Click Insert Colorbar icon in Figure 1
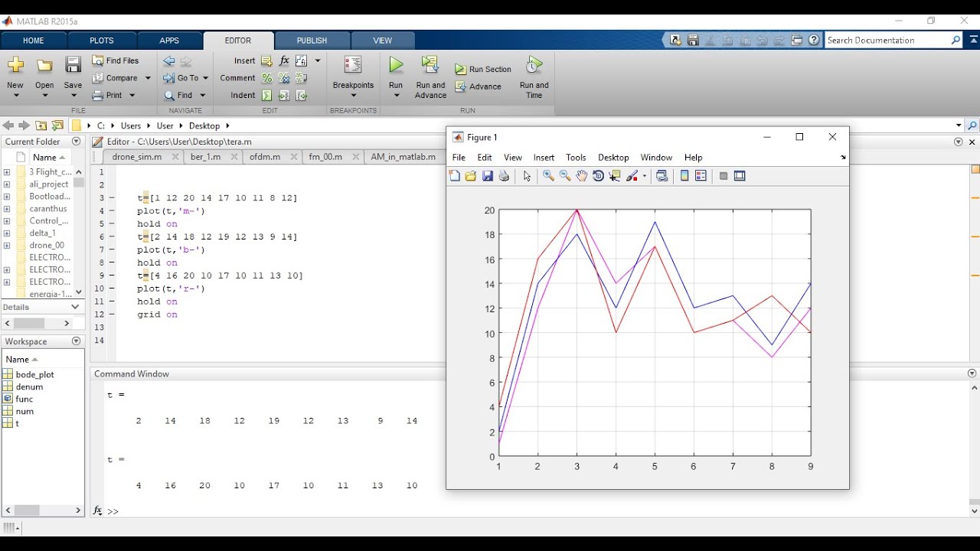 pos(684,176)
